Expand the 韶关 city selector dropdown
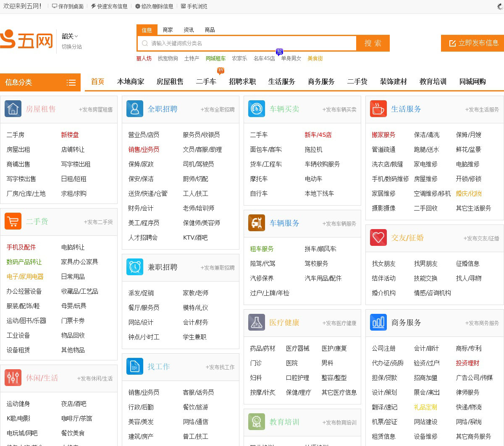The width and height of the screenshot is (504, 446). coord(70,37)
